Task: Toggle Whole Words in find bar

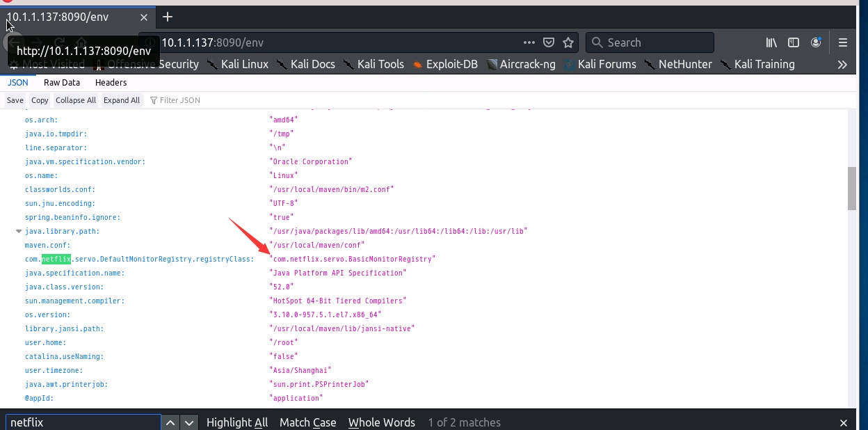Action: pos(382,422)
